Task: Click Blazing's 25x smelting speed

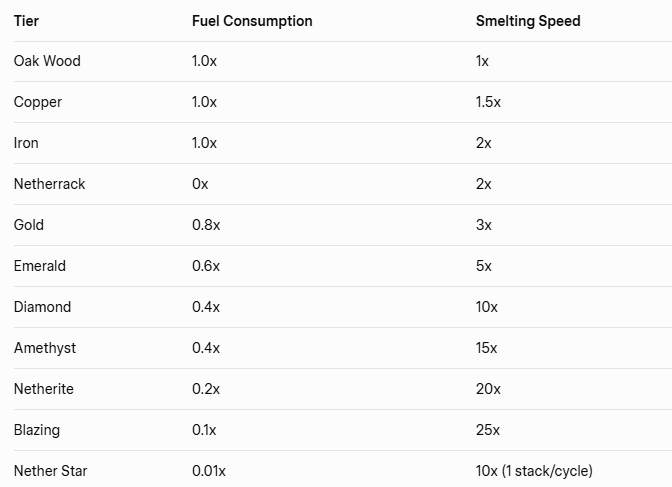Action: [x=487, y=430]
